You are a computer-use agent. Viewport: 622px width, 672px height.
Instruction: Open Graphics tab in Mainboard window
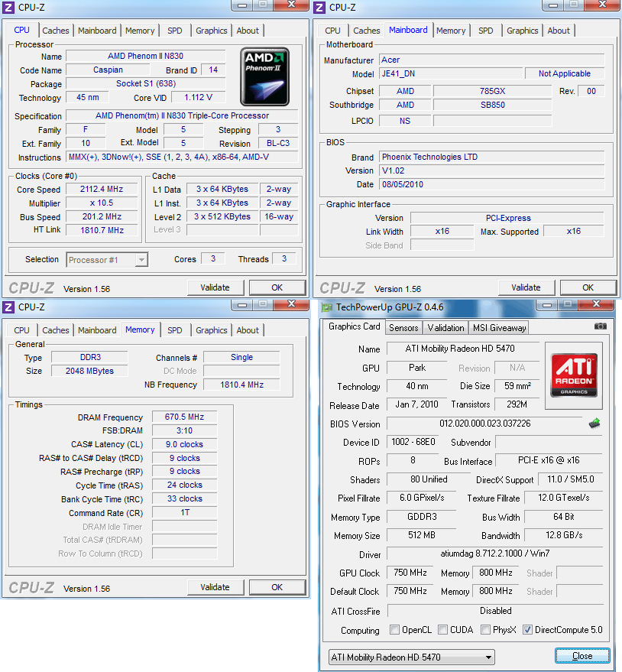tap(522, 31)
